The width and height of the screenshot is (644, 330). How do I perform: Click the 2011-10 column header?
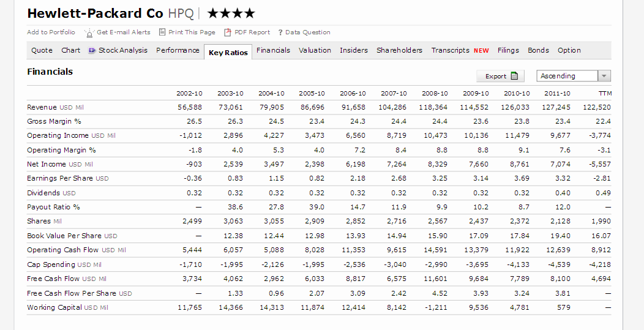(x=557, y=93)
